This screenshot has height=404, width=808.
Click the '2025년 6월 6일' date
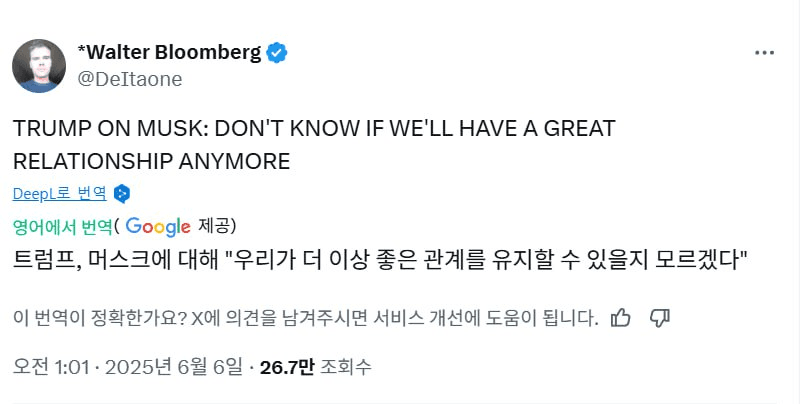(x=173, y=367)
